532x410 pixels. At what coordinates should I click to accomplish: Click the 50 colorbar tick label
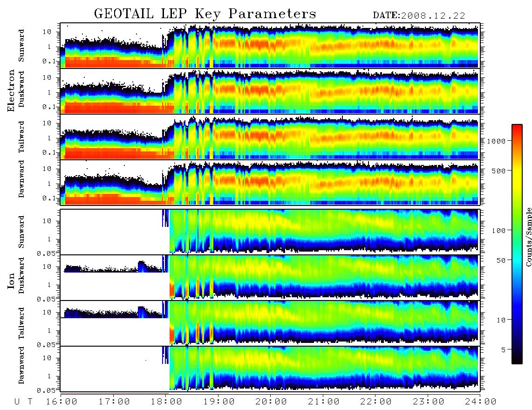[501, 260]
